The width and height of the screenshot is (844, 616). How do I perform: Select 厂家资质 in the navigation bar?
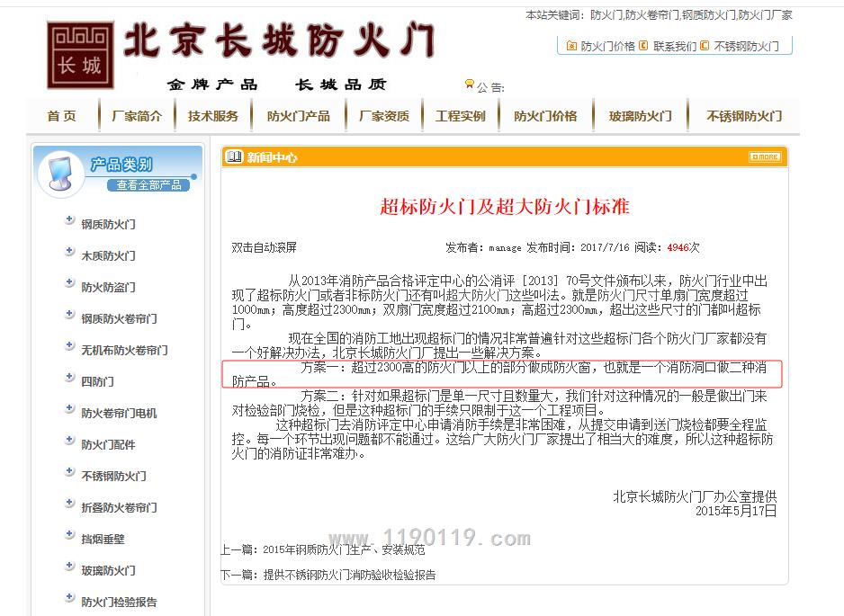(x=384, y=116)
